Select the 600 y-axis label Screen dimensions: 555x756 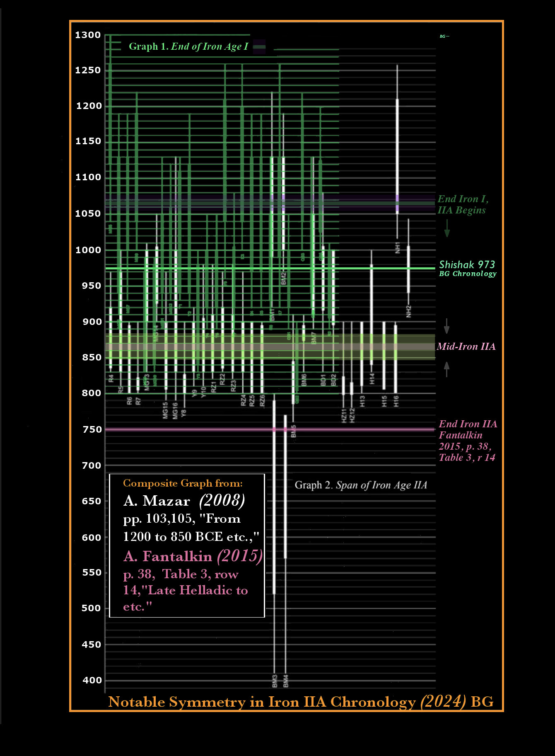pyautogui.click(x=92, y=538)
